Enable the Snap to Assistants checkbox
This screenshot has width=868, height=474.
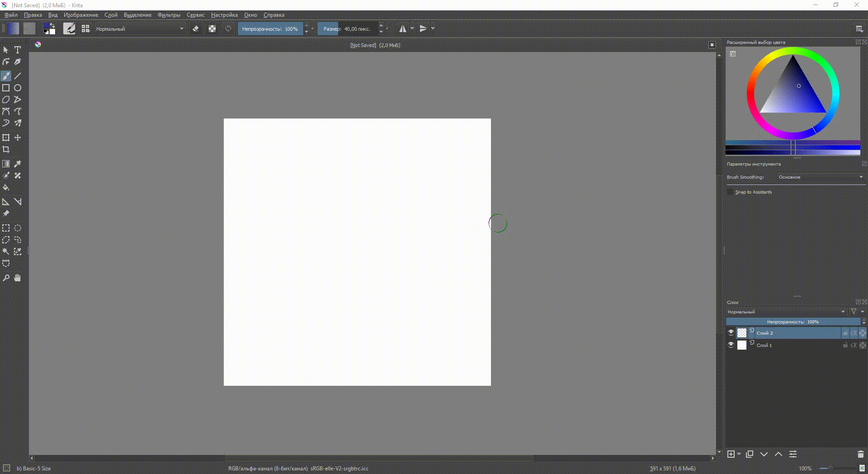(x=730, y=192)
